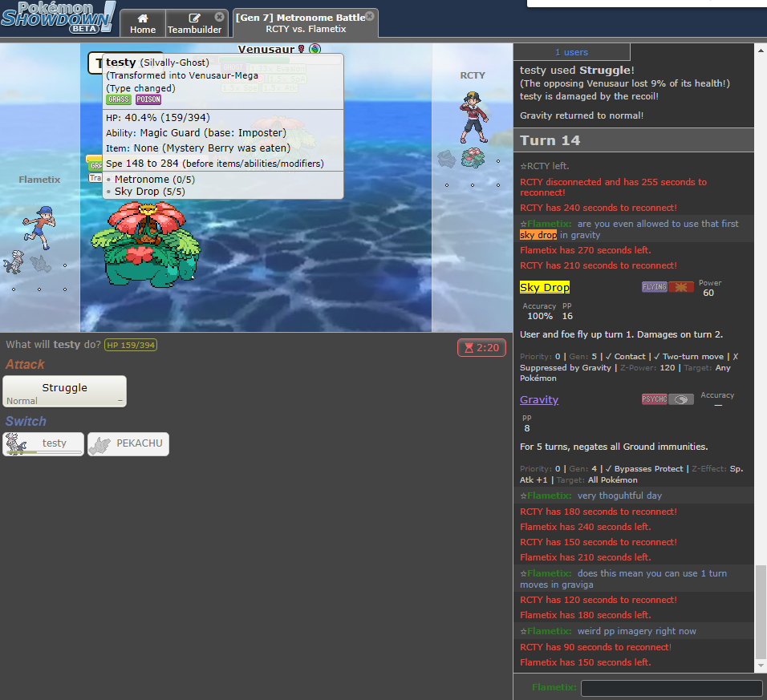
Task: Close the Metronome Battle tab
Action: click(x=369, y=16)
